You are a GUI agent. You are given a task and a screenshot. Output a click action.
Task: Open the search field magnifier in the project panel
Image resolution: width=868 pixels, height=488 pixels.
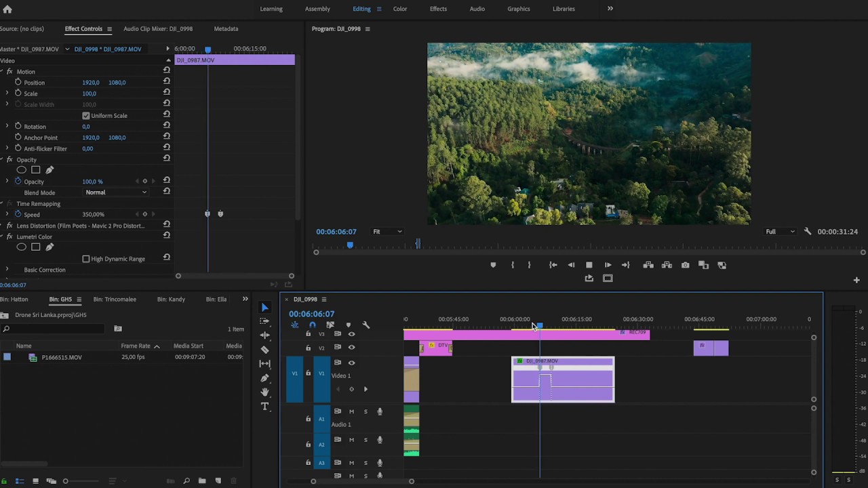click(x=6, y=329)
